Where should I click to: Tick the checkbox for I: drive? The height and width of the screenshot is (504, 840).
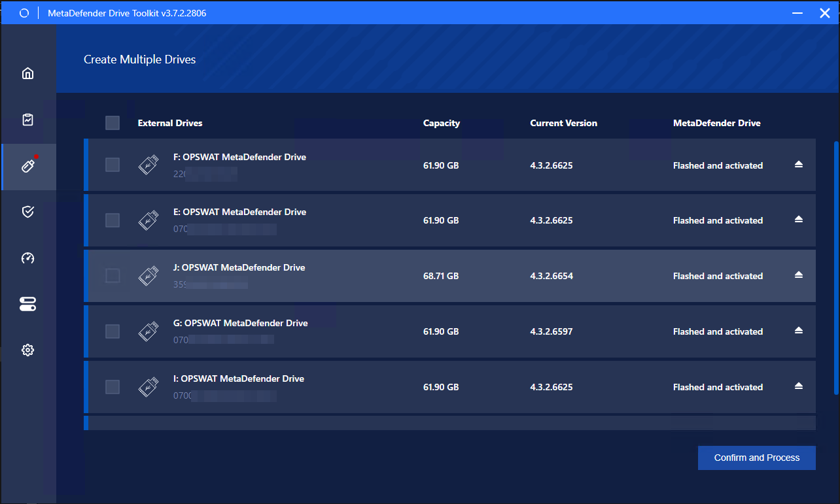113,387
